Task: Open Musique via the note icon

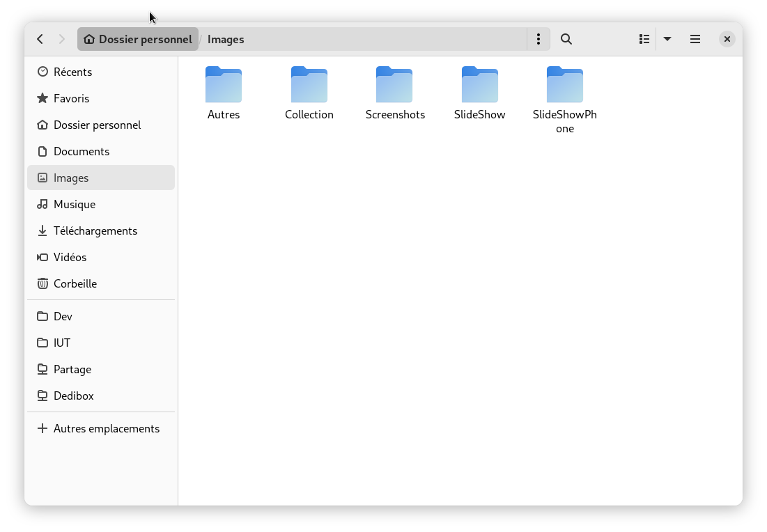Action: point(42,204)
